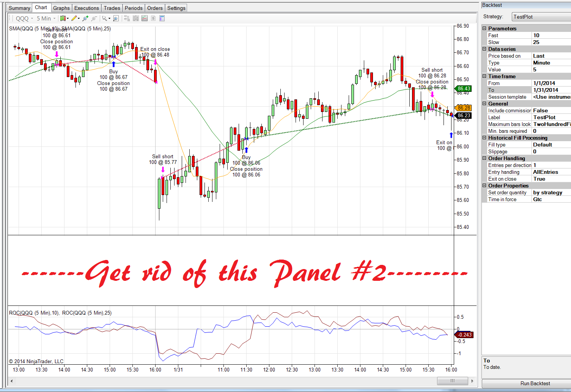Click the green 86.43 price marker
This screenshot has width=571, height=392.
click(x=463, y=88)
